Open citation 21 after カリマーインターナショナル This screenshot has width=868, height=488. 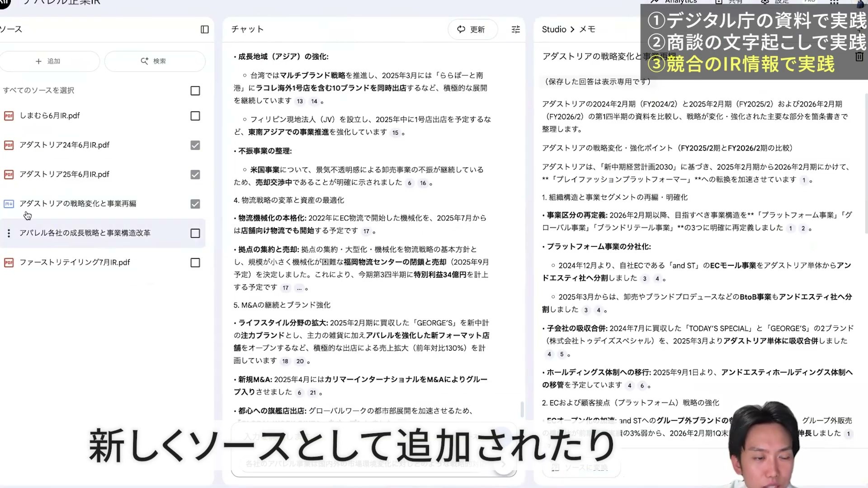click(x=313, y=393)
